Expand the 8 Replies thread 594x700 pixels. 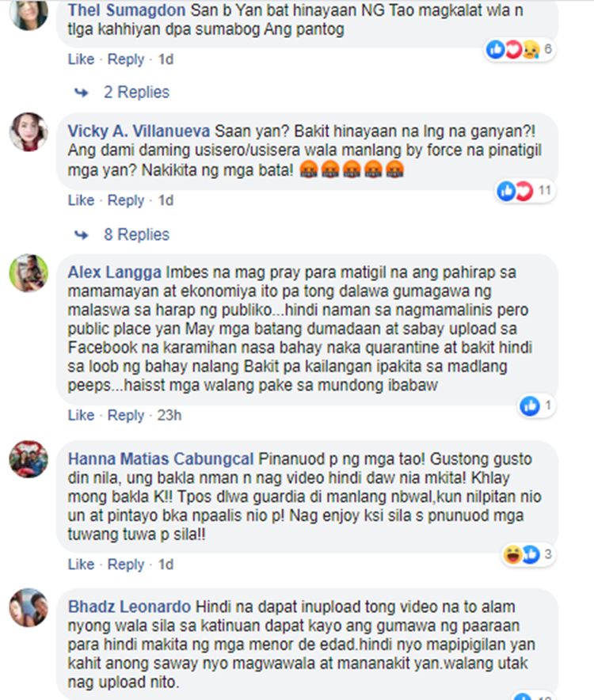(x=137, y=234)
